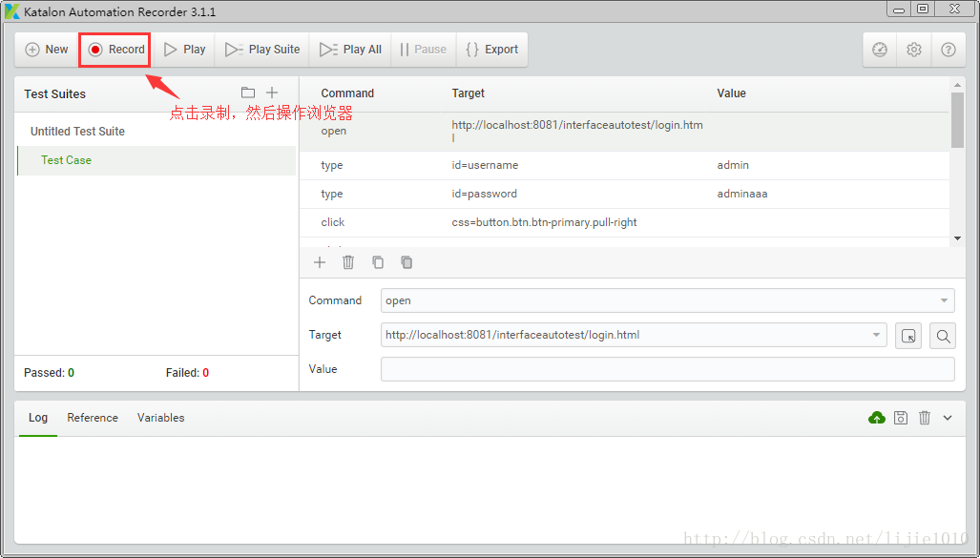
Task: Click Katalon logo in title bar
Action: 11,11
